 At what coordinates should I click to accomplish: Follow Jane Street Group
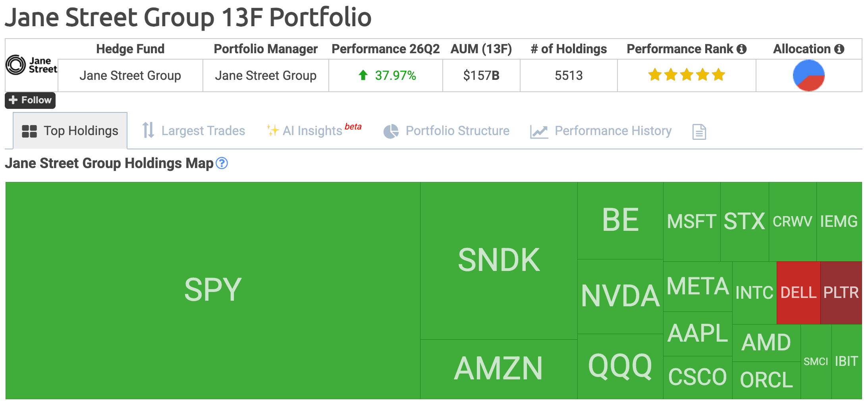point(30,100)
